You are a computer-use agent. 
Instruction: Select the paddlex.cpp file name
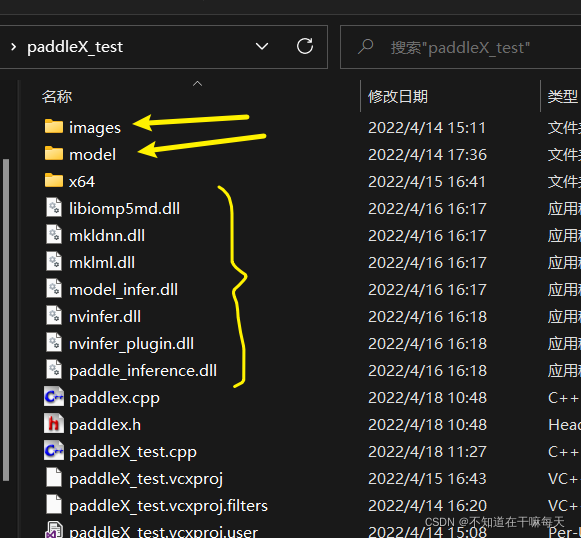[x=114, y=399]
